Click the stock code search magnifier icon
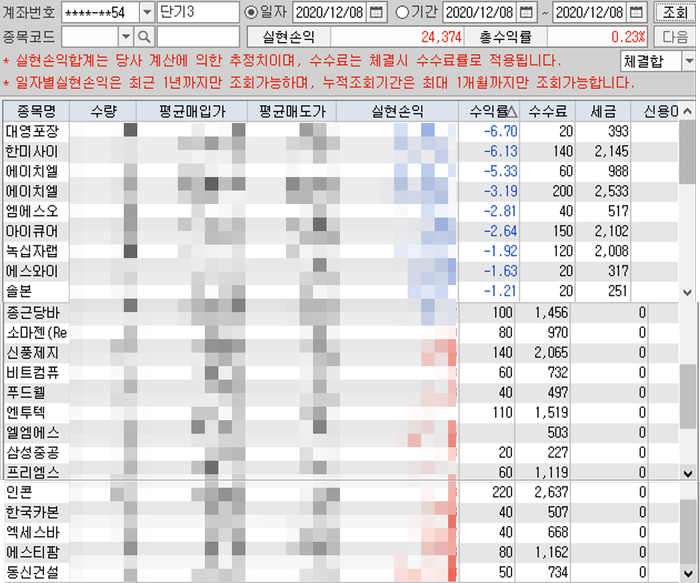Screen dimensions: 700x583 144,37
